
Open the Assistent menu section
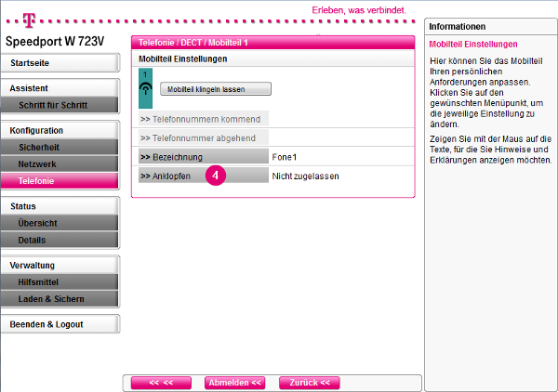pyautogui.click(x=60, y=88)
